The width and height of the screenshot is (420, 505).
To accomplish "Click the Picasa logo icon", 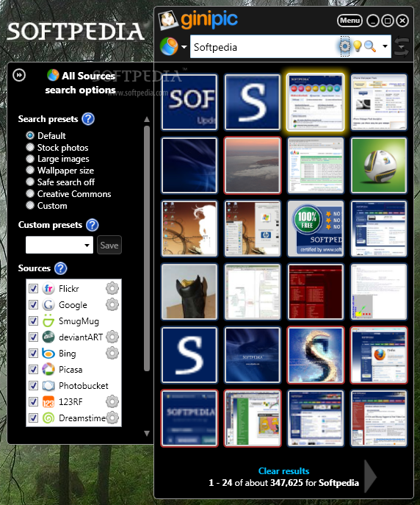I will click(48, 370).
